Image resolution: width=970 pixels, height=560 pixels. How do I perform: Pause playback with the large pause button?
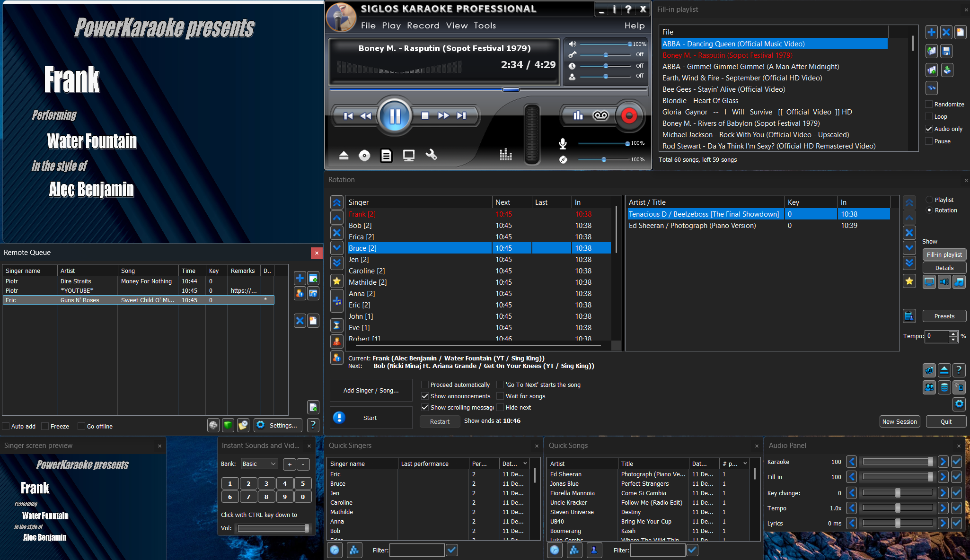pos(395,116)
